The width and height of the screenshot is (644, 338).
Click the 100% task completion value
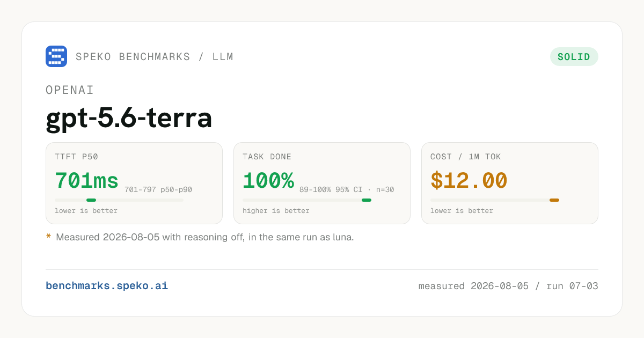(268, 181)
